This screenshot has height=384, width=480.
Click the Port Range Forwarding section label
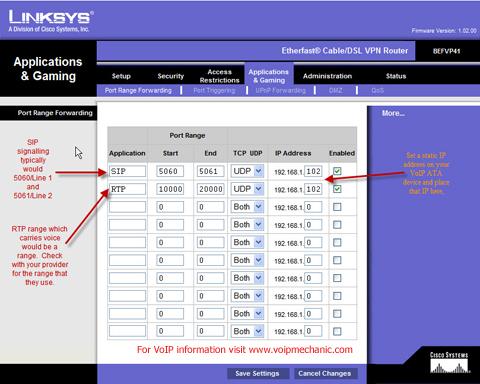pyautogui.click(x=55, y=113)
